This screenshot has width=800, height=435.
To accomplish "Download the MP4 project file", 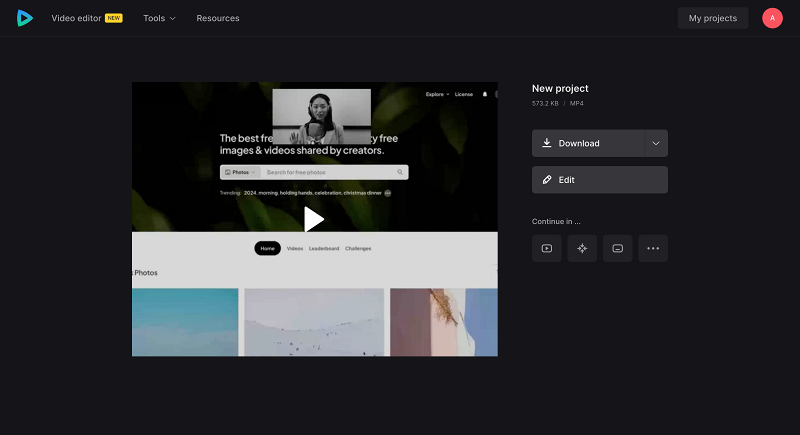I will click(588, 143).
